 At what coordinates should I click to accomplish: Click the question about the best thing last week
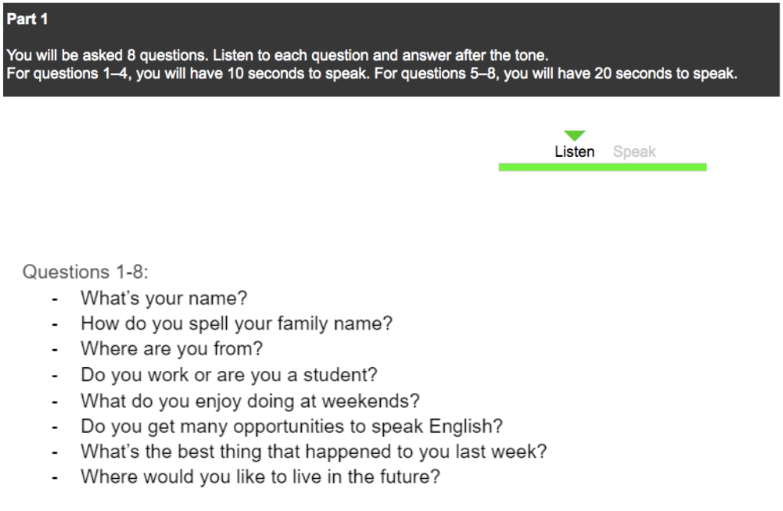pos(314,452)
